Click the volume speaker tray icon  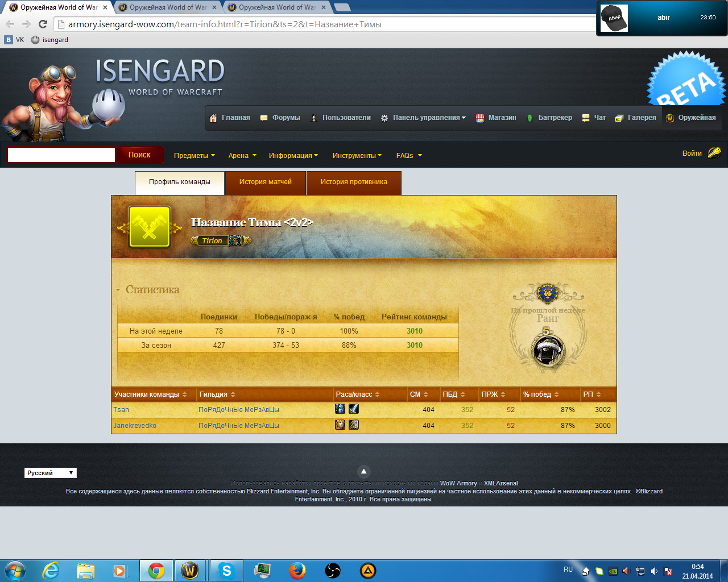coord(654,571)
